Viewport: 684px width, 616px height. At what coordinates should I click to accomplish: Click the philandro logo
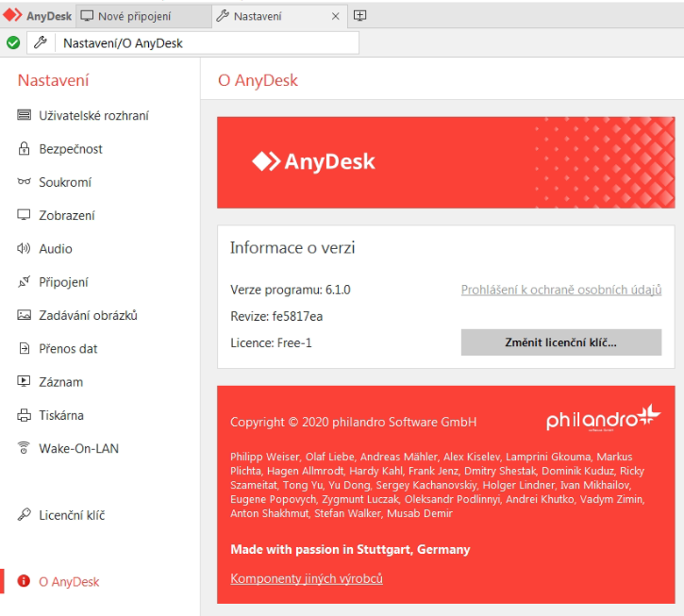click(x=604, y=418)
